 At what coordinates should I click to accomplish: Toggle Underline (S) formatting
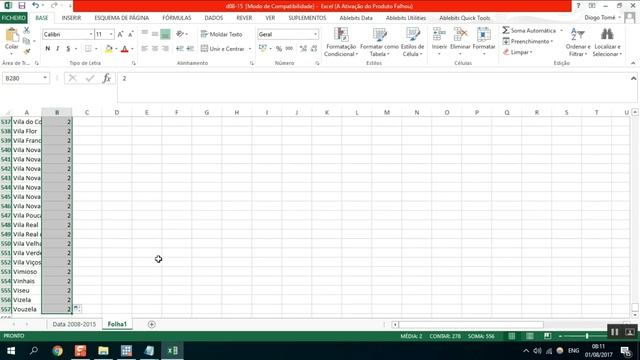tap(68, 49)
